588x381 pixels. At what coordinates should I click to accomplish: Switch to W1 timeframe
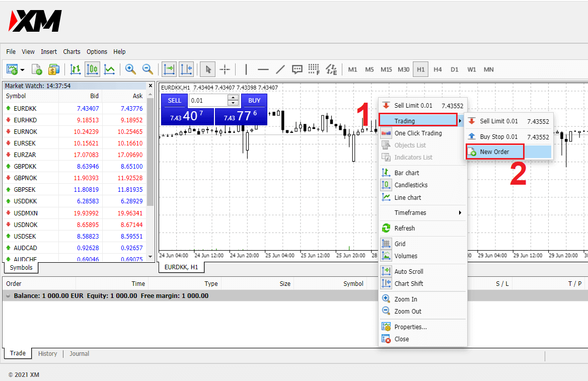[472, 69]
